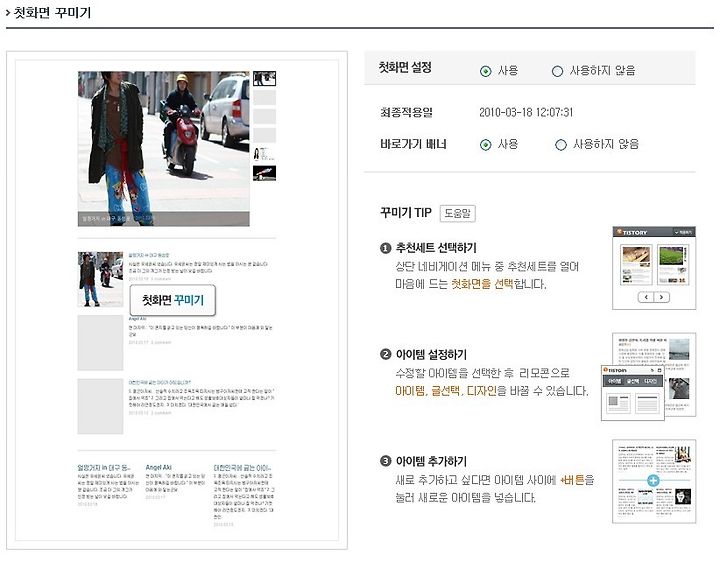Click next arrow in 추천세트 illustration
This screenshot has width=720, height=562.
661,297
